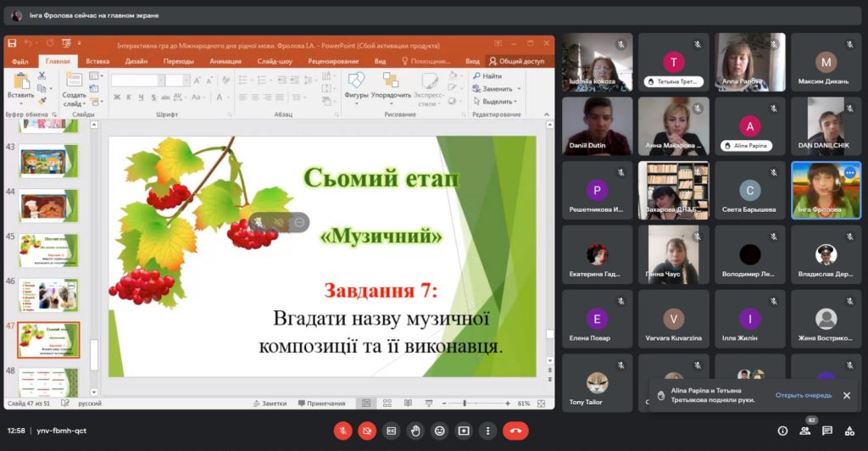Image resolution: width=868 pixels, height=451 pixels.
Task: Click the 'Общий доступ' share button
Action: point(520,61)
